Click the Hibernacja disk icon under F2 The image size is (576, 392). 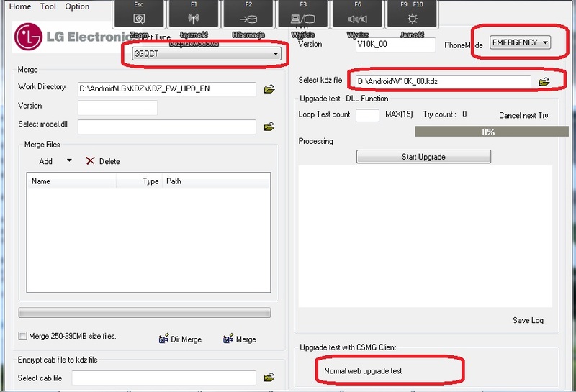248,19
